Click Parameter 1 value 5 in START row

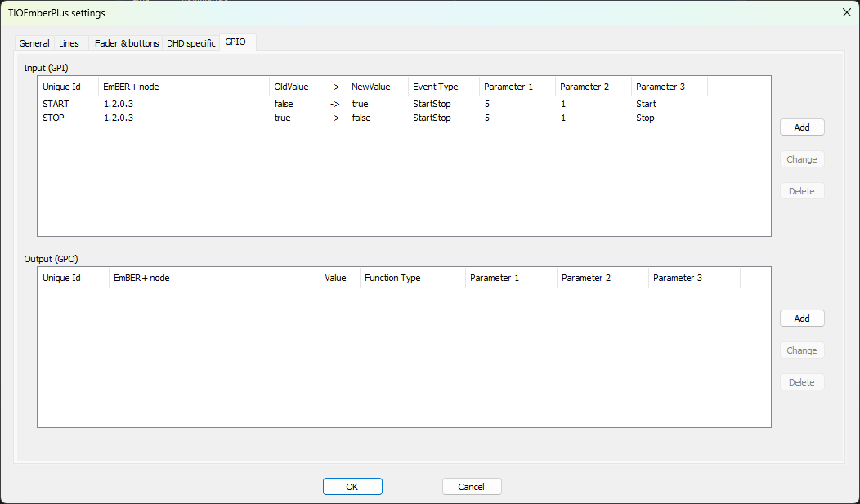tap(487, 104)
